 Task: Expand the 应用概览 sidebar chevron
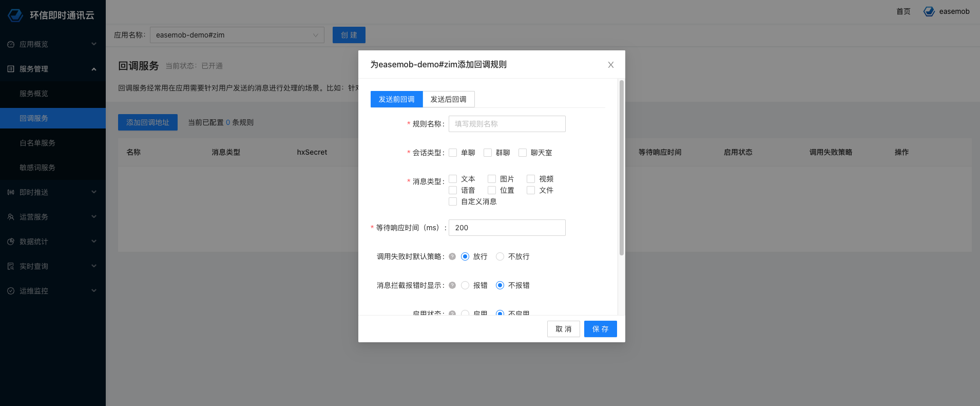pos(94,44)
